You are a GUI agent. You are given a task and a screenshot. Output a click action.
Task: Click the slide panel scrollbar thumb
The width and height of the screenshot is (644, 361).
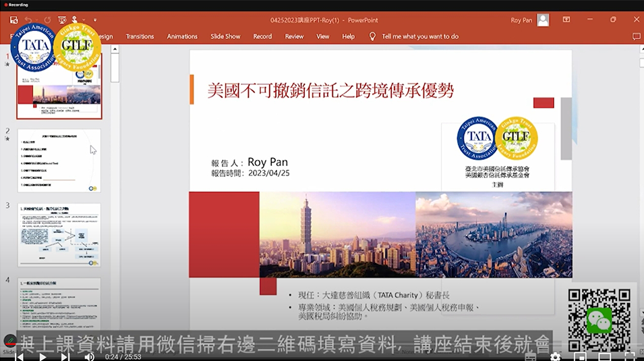(x=115, y=68)
